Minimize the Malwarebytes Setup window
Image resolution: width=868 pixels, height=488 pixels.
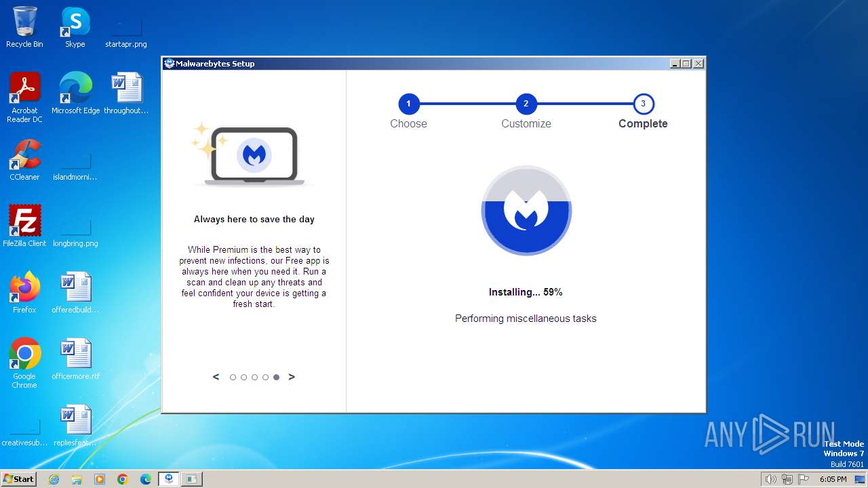[x=675, y=64]
